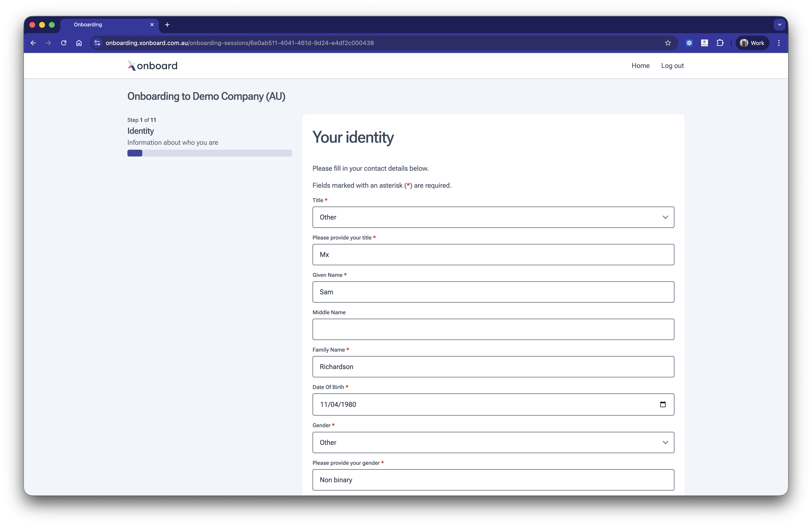Open calendar picker in Date Of Birth
812x527 pixels.
(x=663, y=404)
